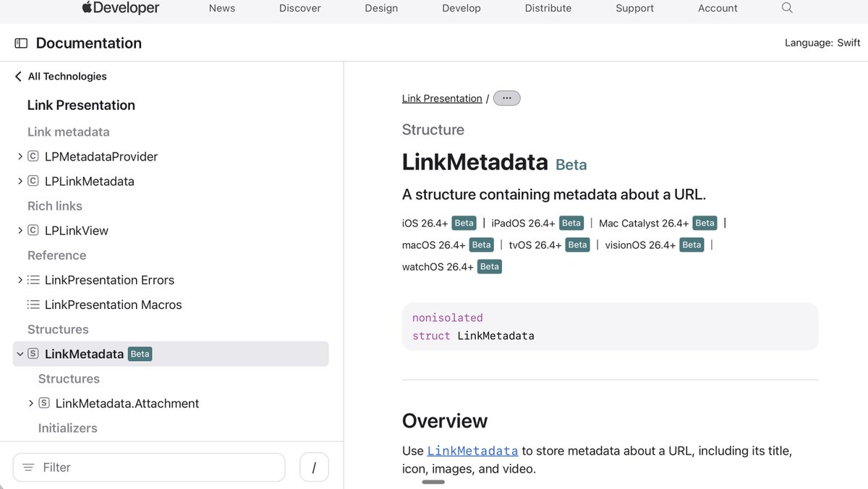
Task: Click the struct icon beside LinkMetadata.Attachment
Action: [x=43, y=403]
